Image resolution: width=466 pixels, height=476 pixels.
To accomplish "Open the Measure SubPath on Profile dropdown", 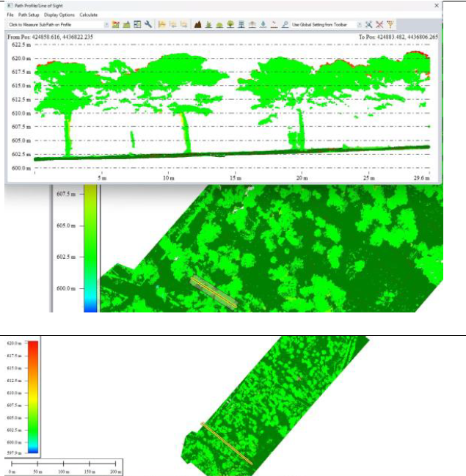I will pyautogui.click(x=106, y=24).
